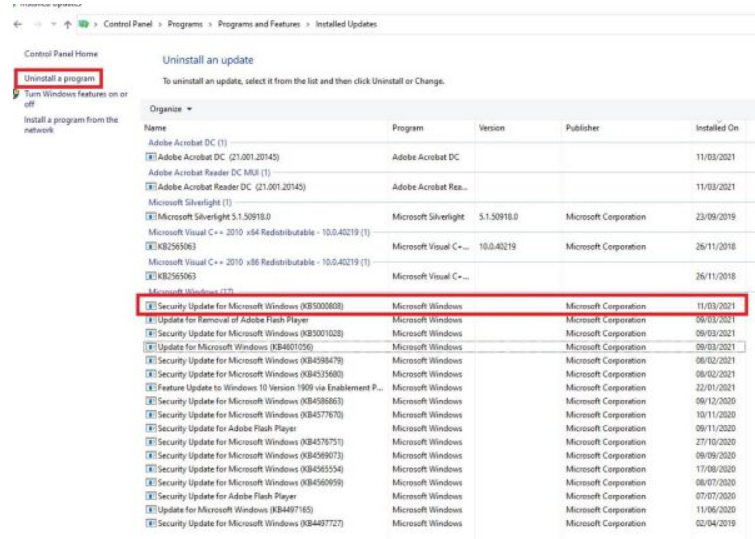This screenshot has height=539, width=755.
Task: Collapse the Adobe Acrobat Reader DC MUI (1) group
Action: [x=209, y=172]
